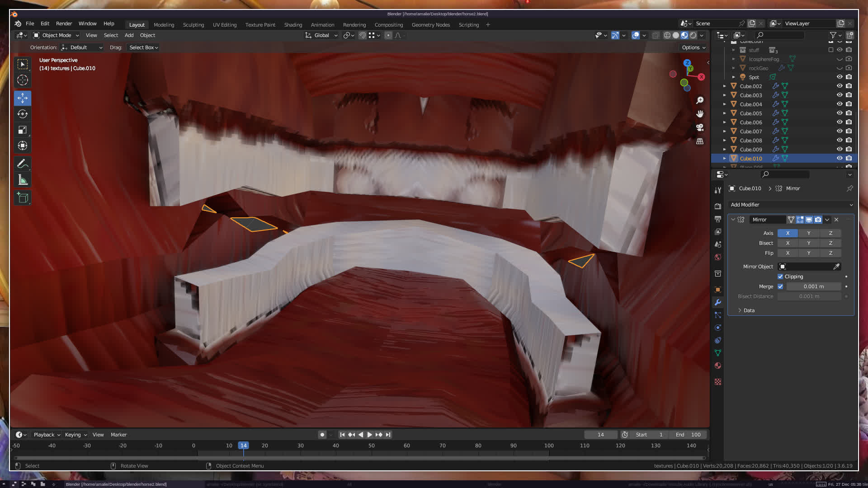
Task: Switch to the Sculpting workspace tab
Action: pos(193,25)
